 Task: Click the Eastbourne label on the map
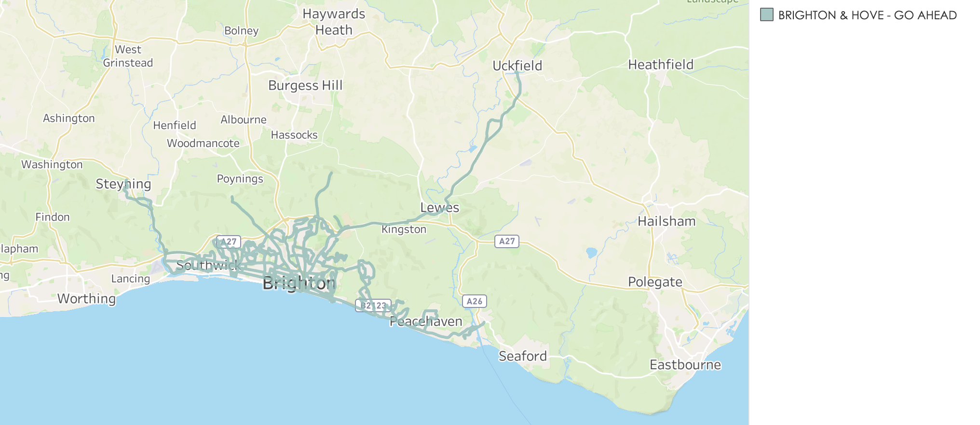(x=685, y=365)
